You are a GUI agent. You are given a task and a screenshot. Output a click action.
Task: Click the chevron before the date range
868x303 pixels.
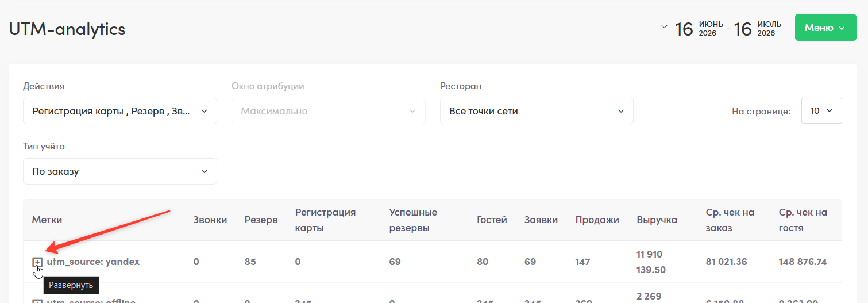click(x=665, y=26)
